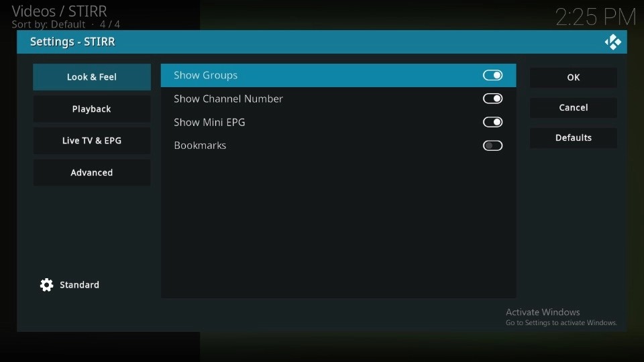Screen dimensions: 644x362
Task: Click the Kodi logo icon in header
Action: 612,42
